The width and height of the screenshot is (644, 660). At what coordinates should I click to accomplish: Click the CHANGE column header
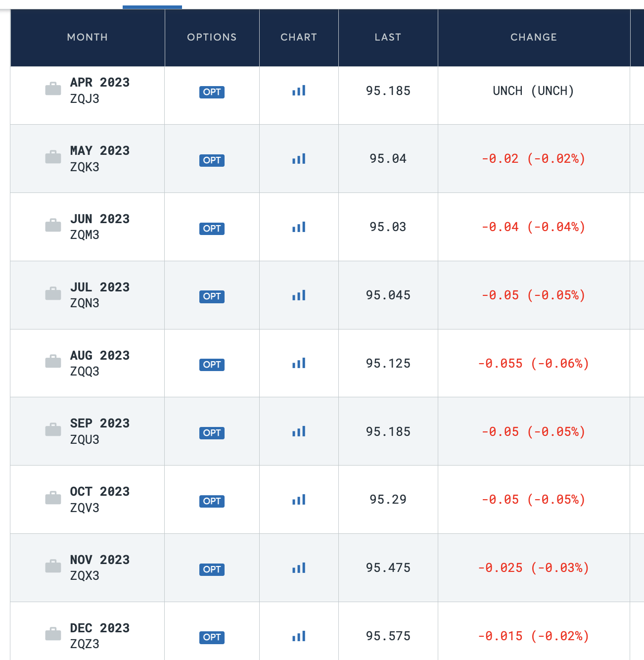(534, 37)
